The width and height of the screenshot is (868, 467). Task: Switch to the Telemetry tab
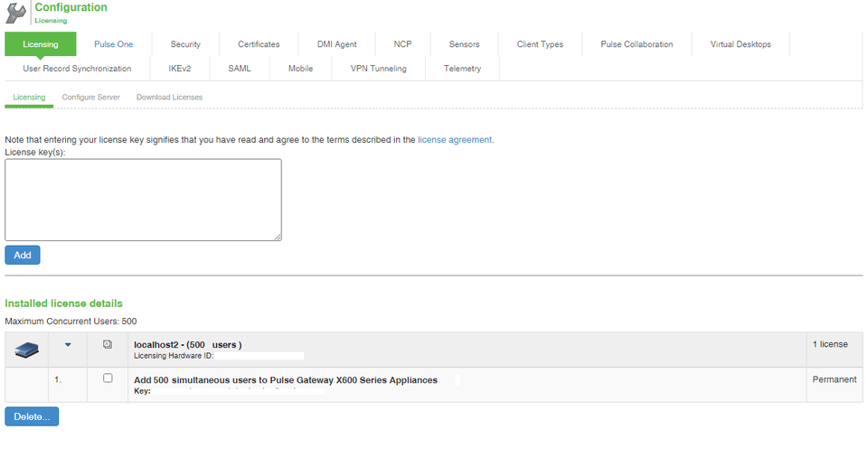coord(462,69)
